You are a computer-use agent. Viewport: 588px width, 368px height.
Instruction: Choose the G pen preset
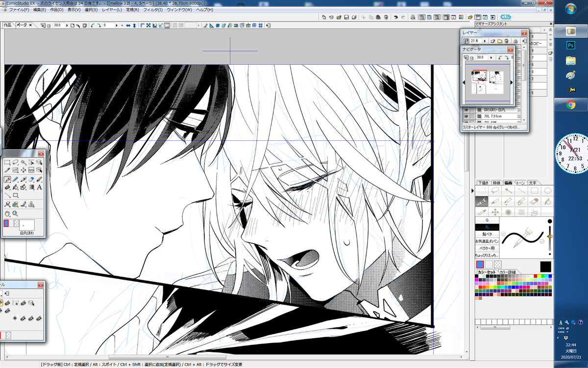487,220
